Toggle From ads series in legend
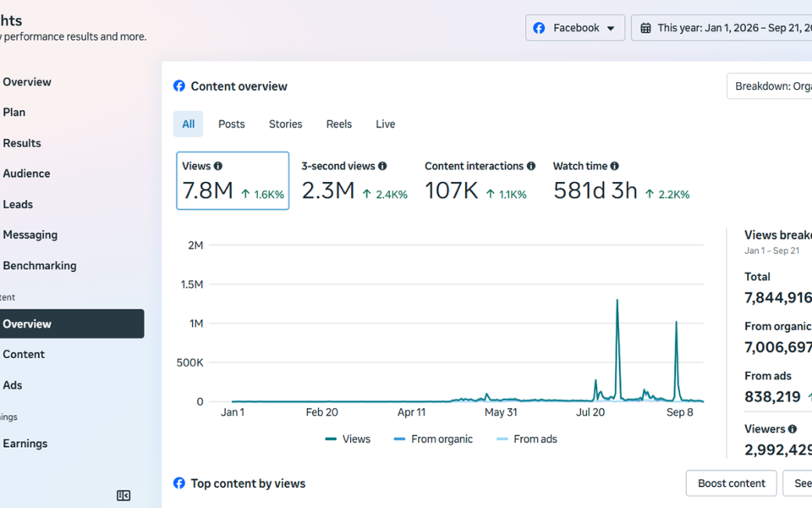Image resolution: width=812 pixels, height=508 pixels. tap(527, 439)
